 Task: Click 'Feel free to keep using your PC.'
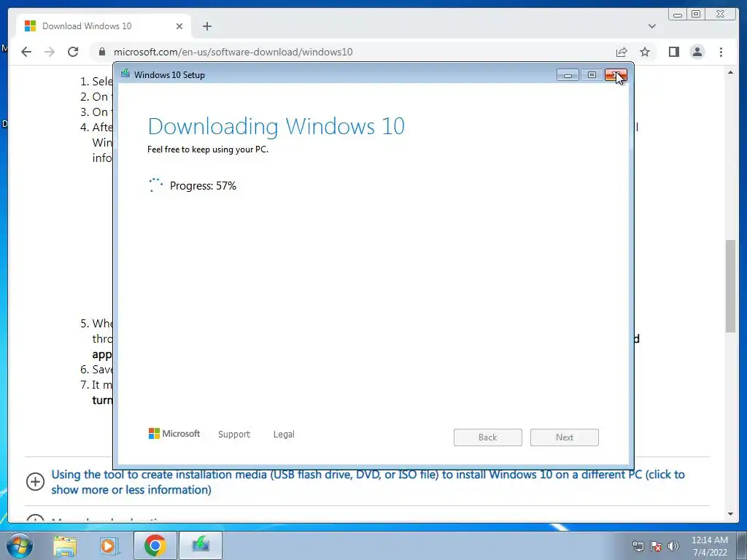coord(208,149)
